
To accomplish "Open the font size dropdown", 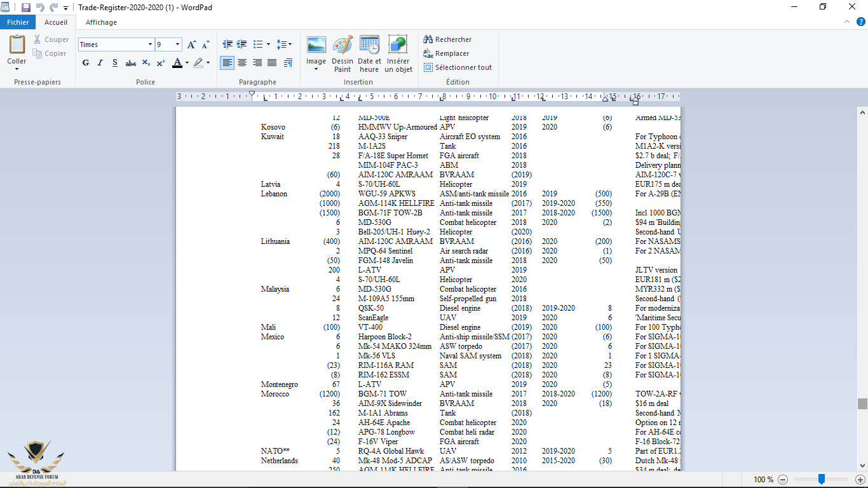I will 177,44.
